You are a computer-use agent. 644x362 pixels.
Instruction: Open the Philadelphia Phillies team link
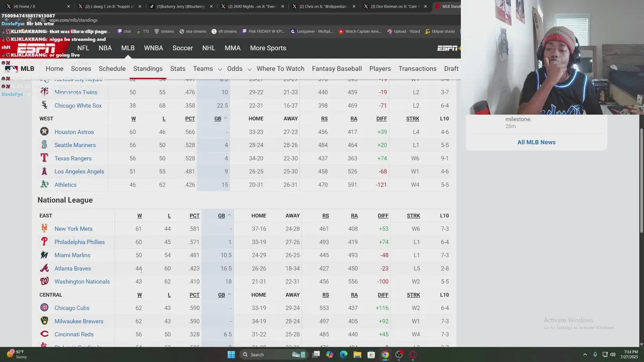(79, 242)
